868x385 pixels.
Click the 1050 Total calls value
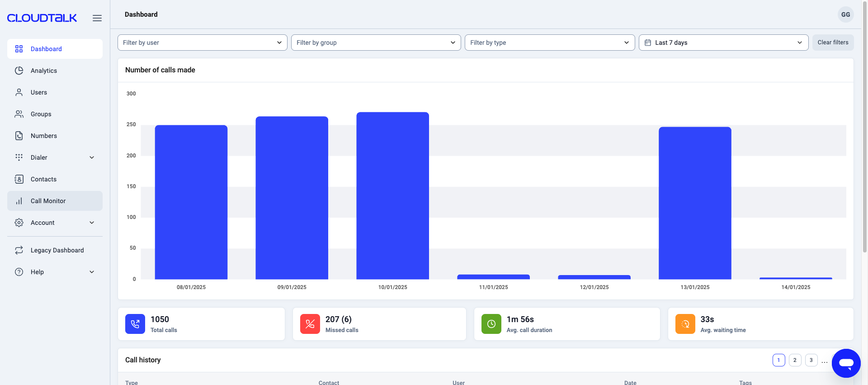[160, 319]
